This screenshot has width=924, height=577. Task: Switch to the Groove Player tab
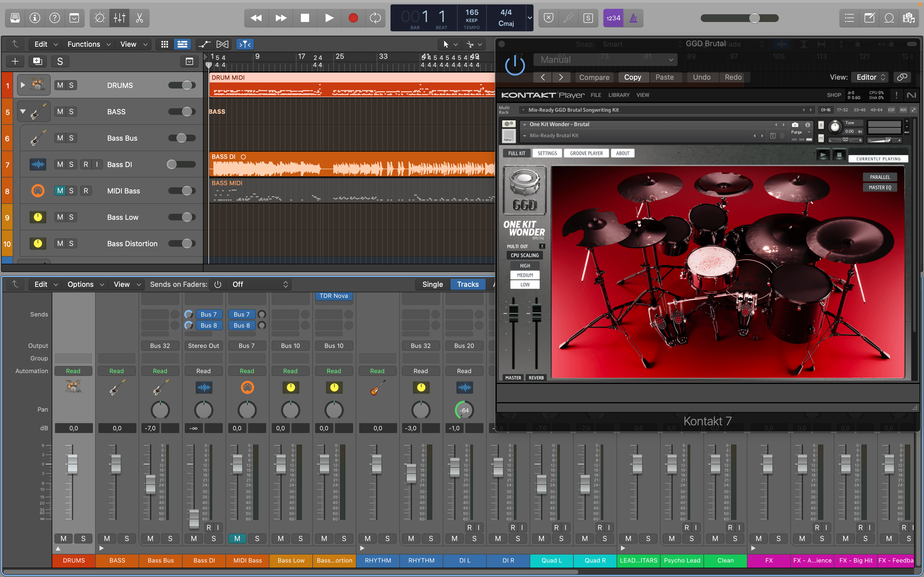pyautogui.click(x=586, y=153)
